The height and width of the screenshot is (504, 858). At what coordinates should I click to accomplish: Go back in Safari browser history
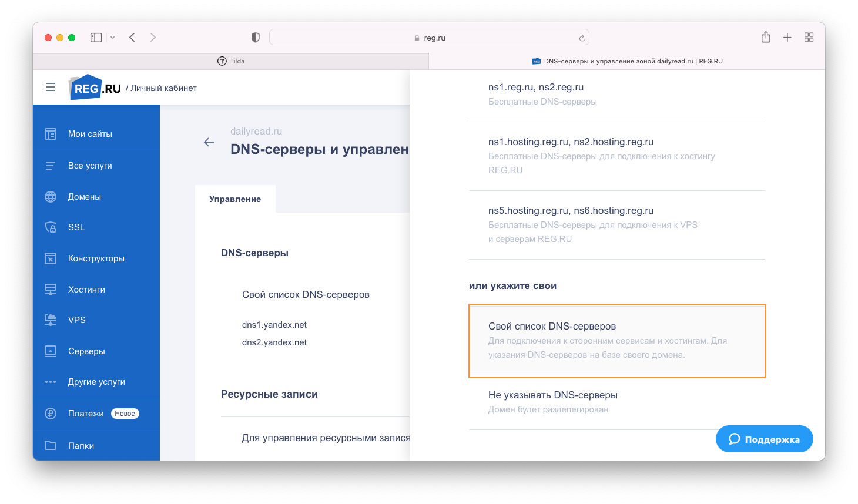(132, 38)
